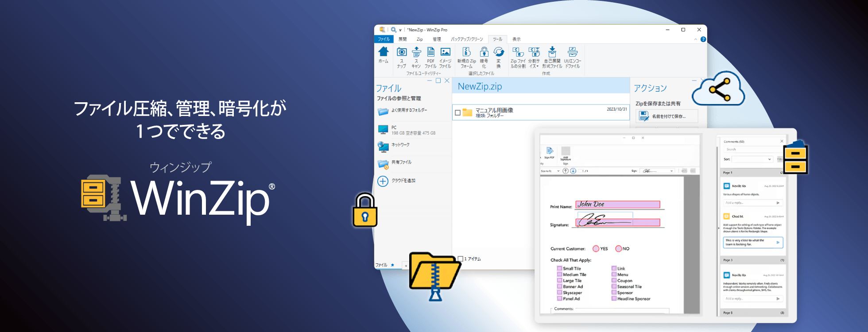Switch to the 展開 tab
The image size is (868, 332).
click(403, 39)
